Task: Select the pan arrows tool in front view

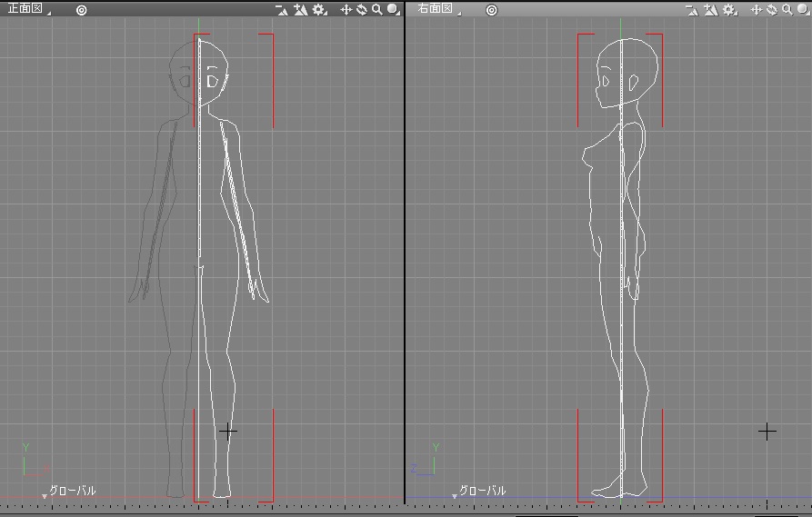Action: (346, 10)
